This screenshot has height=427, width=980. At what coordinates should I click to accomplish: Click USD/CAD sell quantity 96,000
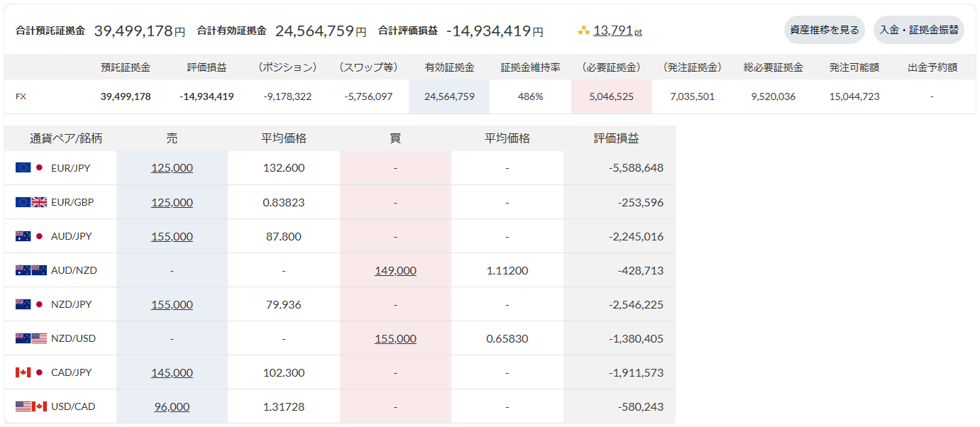coord(172,406)
